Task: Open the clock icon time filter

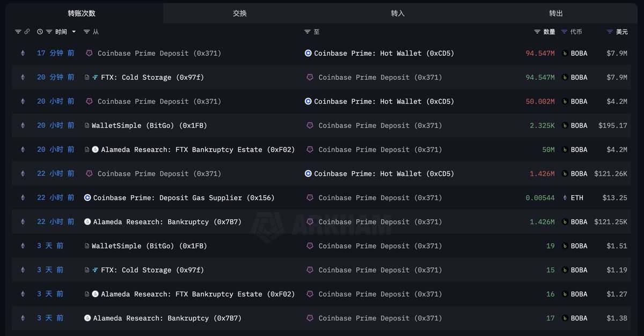Action: [x=40, y=32]
